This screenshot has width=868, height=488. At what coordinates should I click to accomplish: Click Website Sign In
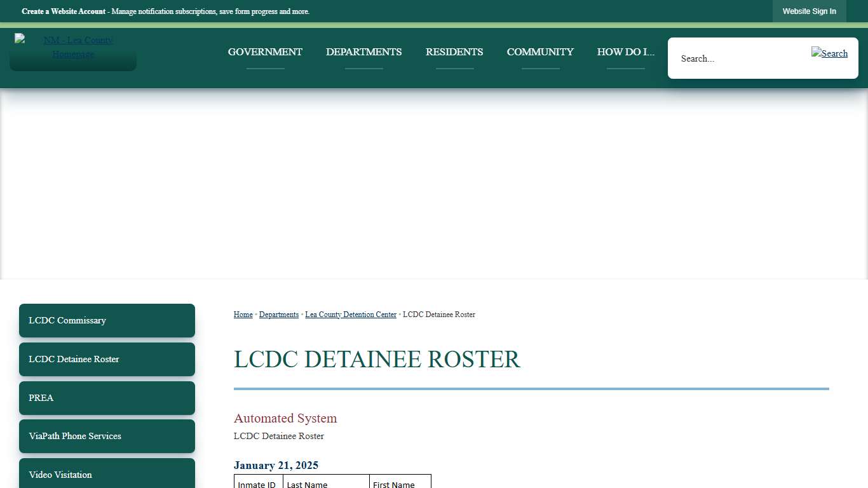[x=810, y=11]
